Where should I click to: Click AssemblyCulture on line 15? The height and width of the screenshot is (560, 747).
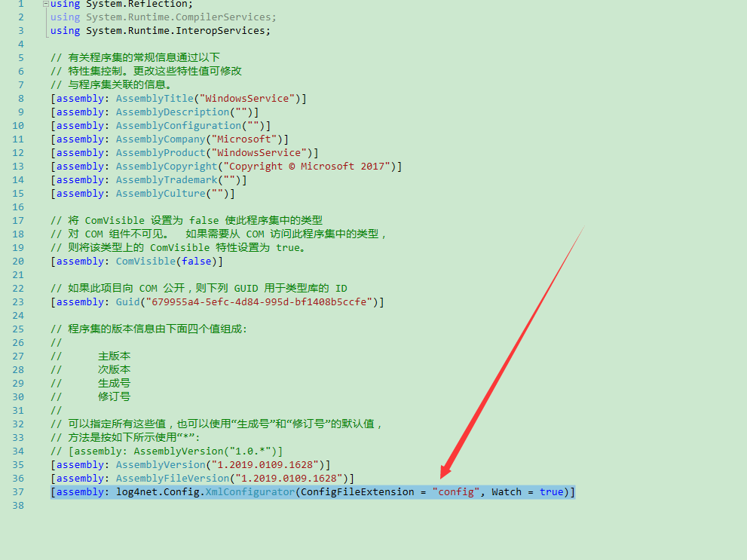[161, 194]
